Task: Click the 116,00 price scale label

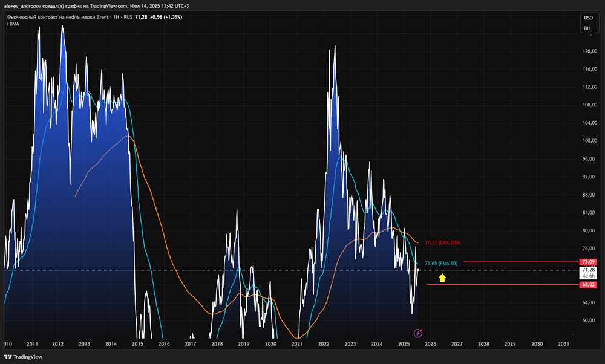Action: 589,69
